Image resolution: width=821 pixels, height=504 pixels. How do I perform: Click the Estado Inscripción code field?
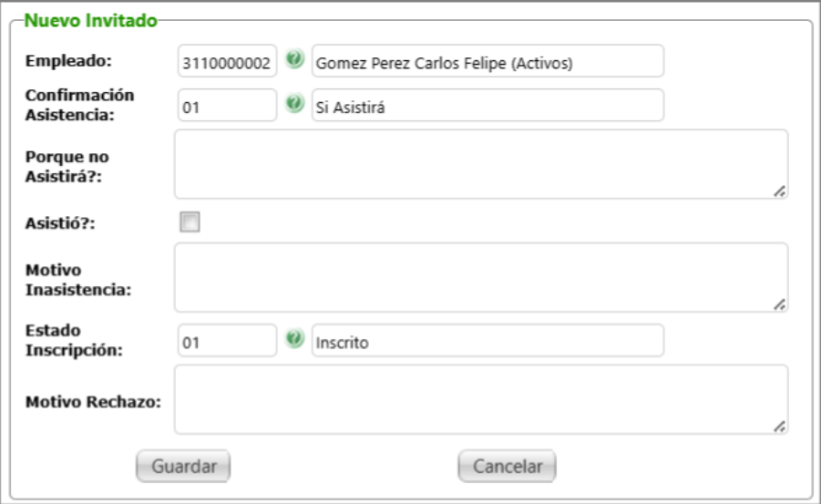coord(227,341)
